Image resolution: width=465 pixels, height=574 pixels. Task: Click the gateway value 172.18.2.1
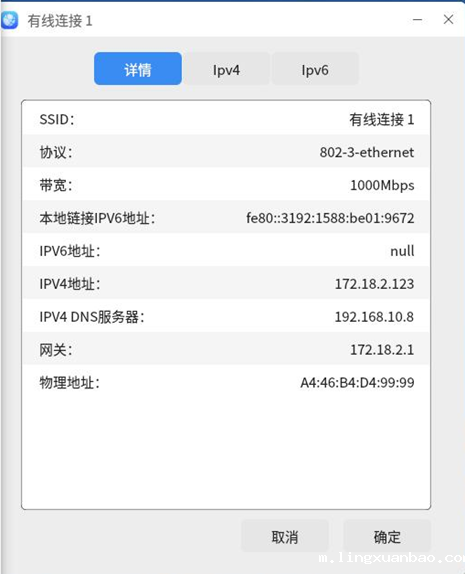(382, 350)
